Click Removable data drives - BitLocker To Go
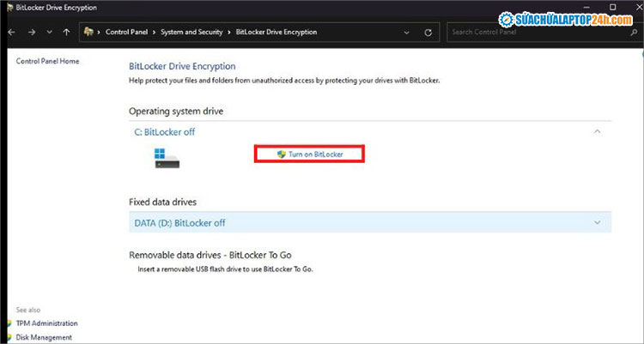The width and height of the screenshot is (644, 344). pyautogui.click(x=210, y=255)
